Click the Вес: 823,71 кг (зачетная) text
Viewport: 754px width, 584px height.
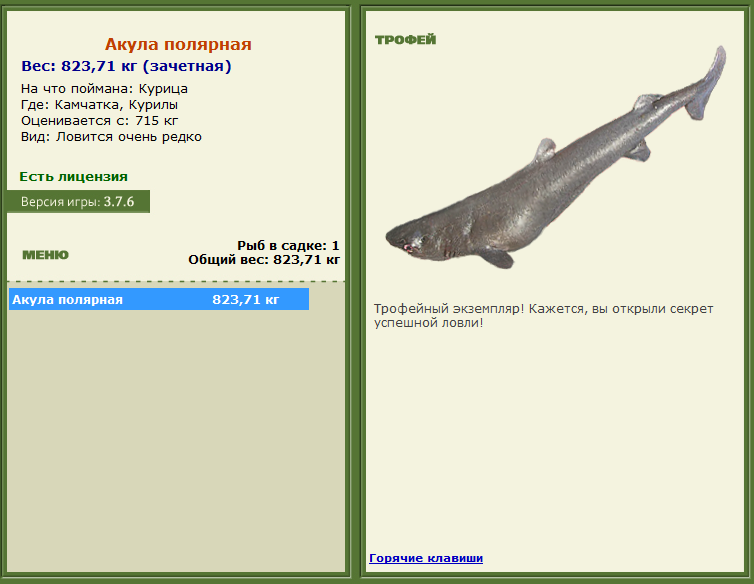(x=126, y=66)
